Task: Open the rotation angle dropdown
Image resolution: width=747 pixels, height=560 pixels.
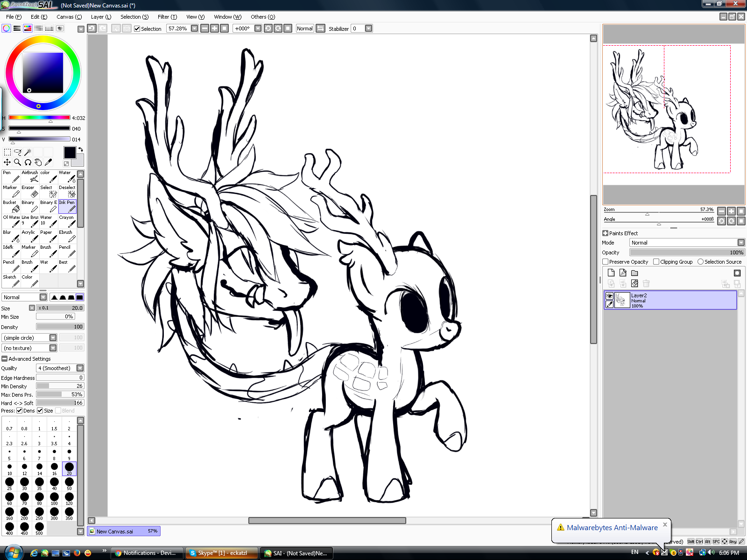Action: point(258,28)
